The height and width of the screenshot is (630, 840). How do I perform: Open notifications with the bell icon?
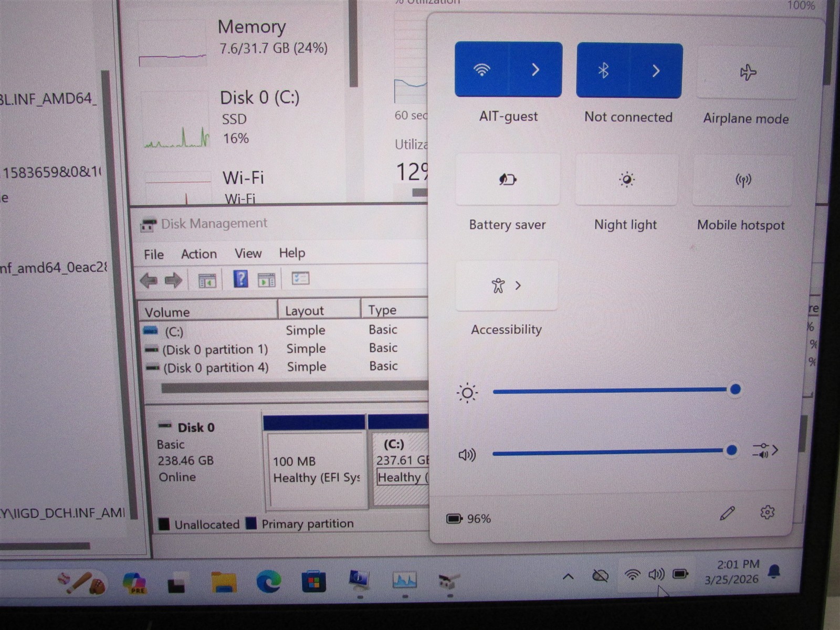[774, 571]
